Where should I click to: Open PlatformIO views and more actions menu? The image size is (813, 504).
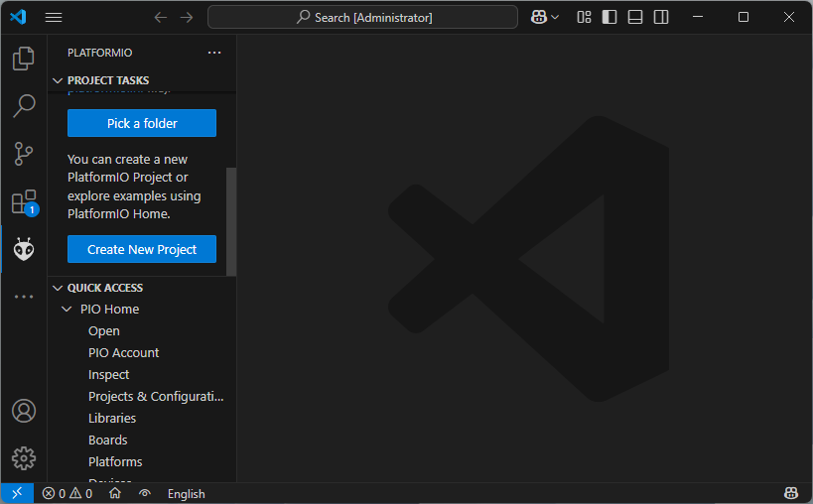coord(214,53)
